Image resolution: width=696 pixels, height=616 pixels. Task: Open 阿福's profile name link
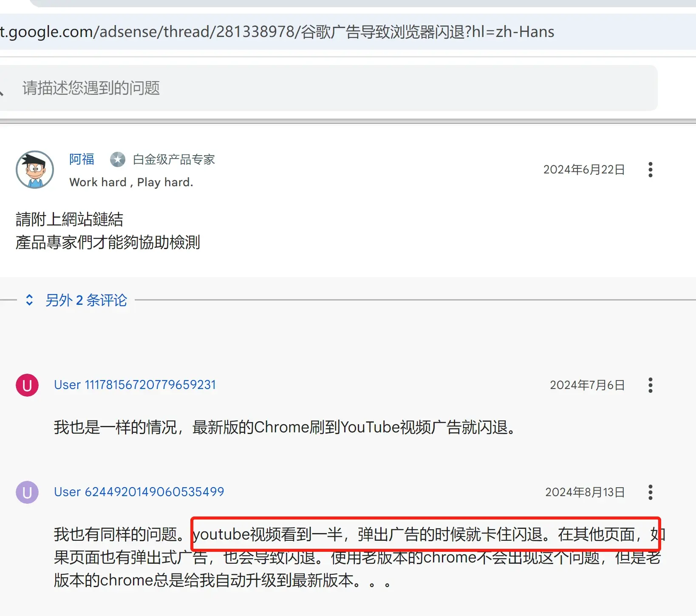(x=82, y=159)
